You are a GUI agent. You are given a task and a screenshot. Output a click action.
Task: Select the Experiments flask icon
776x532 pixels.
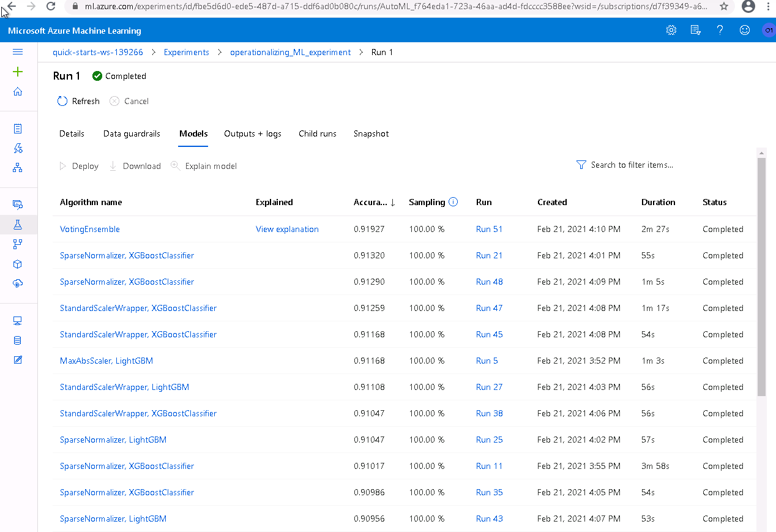(18, 224)
